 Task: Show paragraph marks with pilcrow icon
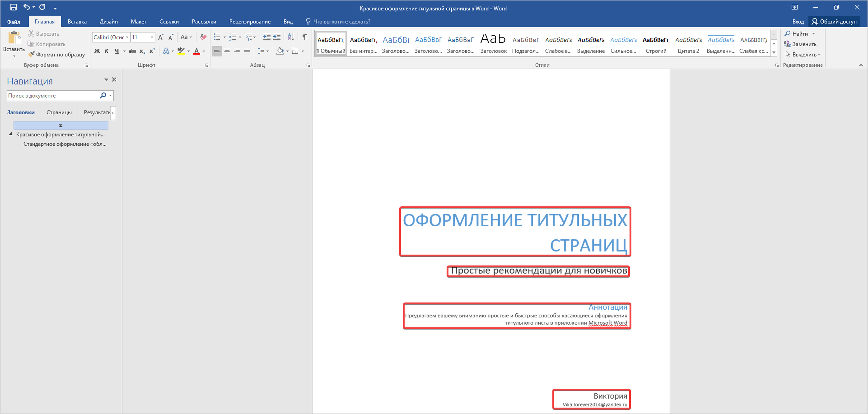click(x=304, y=37)
